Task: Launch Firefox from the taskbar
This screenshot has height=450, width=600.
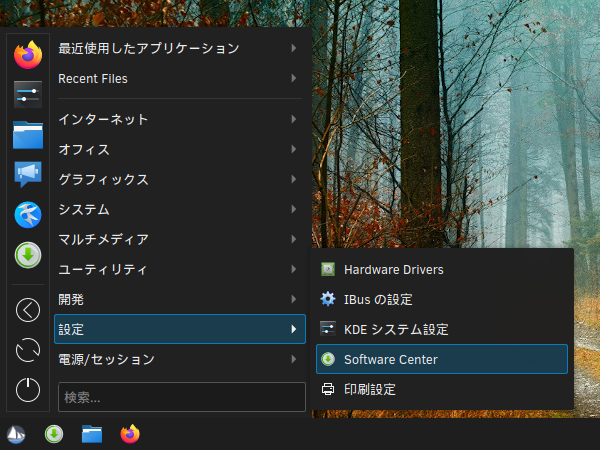Action: pos(130,434)
